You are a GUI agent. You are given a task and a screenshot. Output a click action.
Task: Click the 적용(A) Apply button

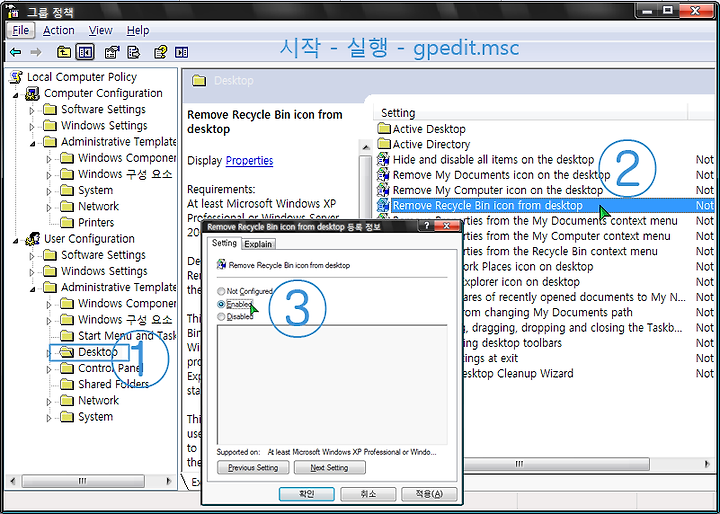(429, 494)
